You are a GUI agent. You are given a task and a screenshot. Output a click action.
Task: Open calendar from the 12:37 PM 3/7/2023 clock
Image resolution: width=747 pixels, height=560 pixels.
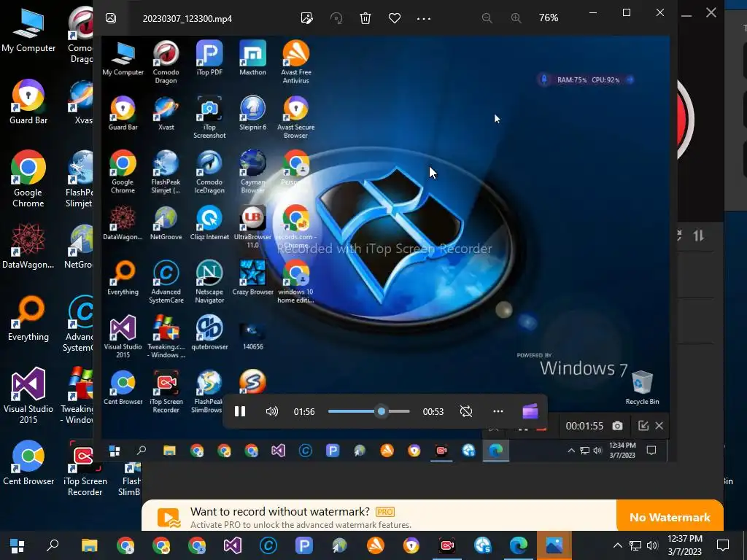tap(684, 545)
